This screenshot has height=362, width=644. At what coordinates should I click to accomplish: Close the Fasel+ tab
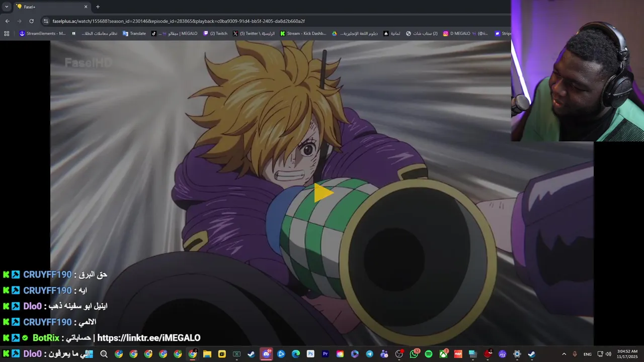(86, 7)
